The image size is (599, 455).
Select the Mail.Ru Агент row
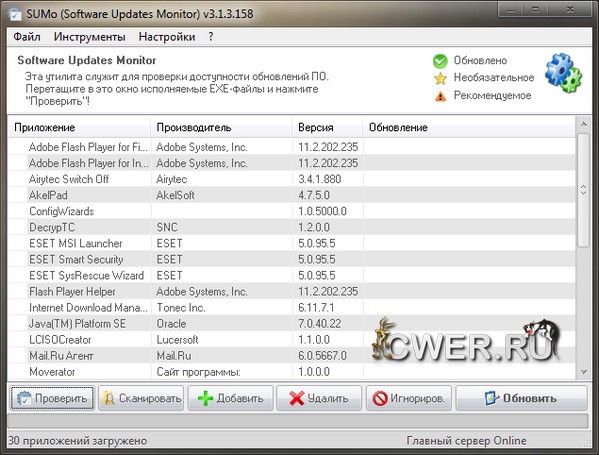pos(292,356)
